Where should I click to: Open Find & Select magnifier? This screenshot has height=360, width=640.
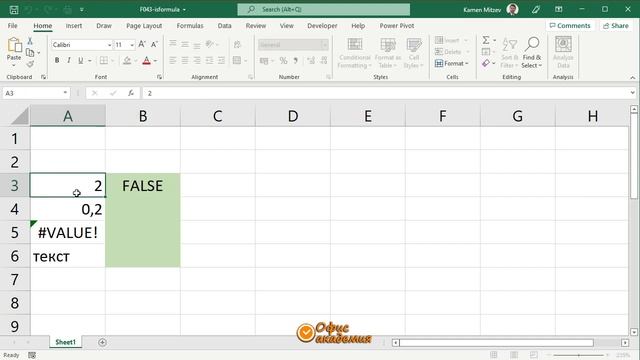click(x=532, y=53)
